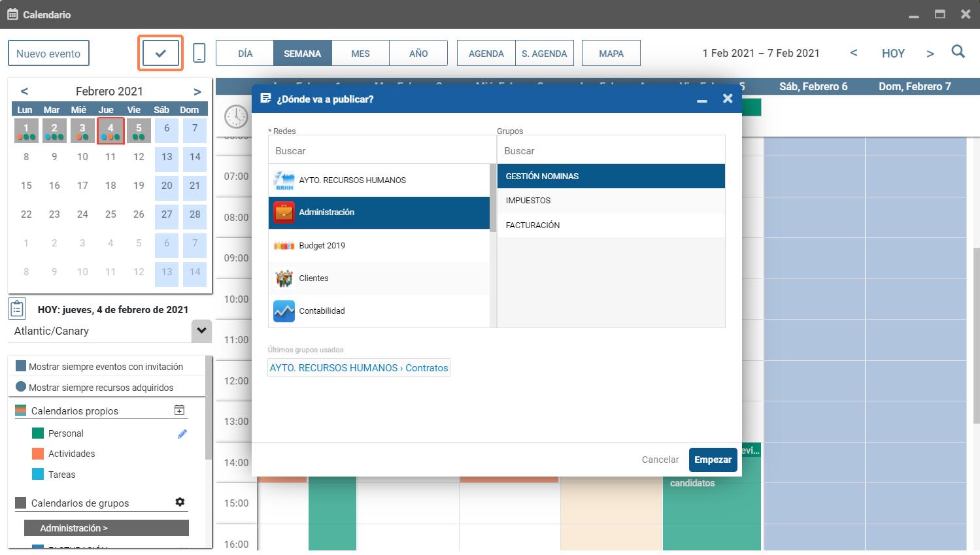Click Empezar to start publishing
The height and width of the screenshot is (555, 980).
tap(713, 460)
